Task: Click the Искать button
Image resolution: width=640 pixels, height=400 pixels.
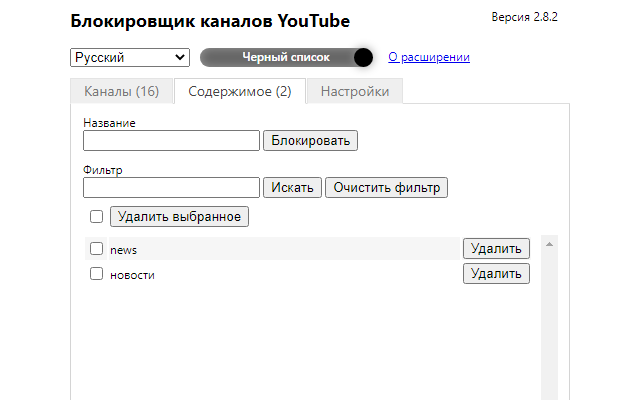Action: pos(292,187)
